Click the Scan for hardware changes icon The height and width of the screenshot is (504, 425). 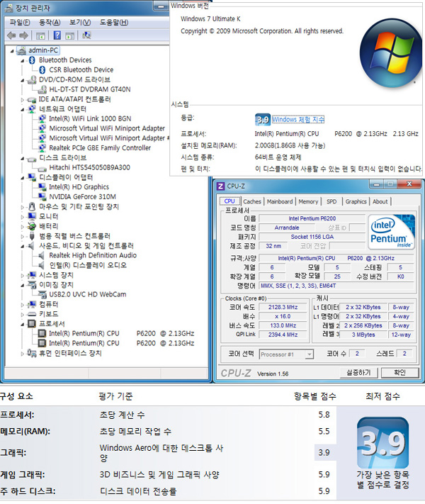coord(86,35)
